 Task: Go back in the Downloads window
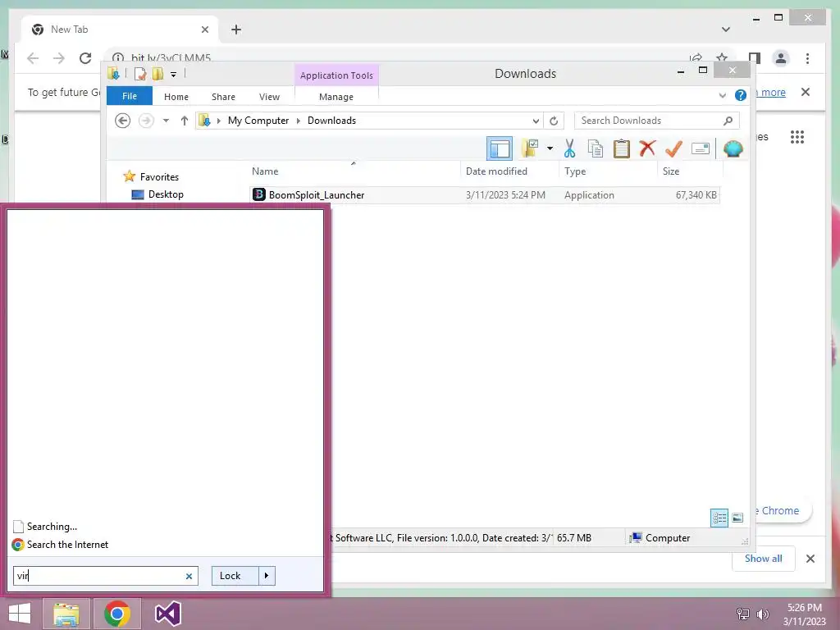point(123,121)
